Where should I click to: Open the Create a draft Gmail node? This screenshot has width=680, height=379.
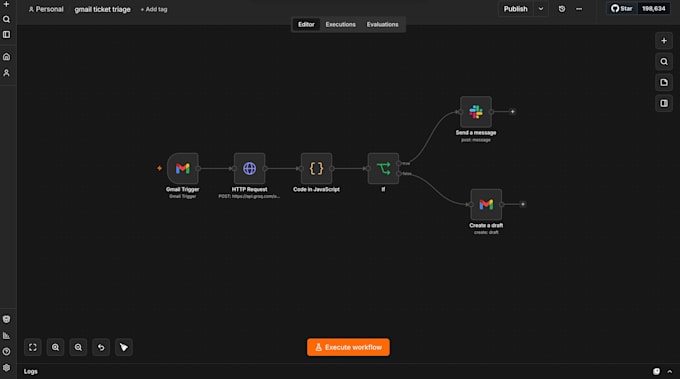486,204
